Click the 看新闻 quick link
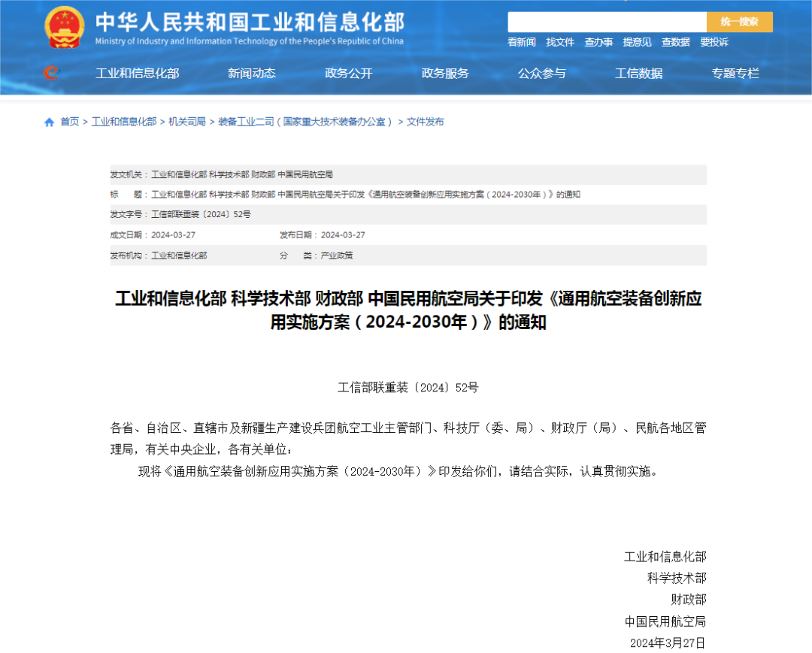 pos(522,42)
